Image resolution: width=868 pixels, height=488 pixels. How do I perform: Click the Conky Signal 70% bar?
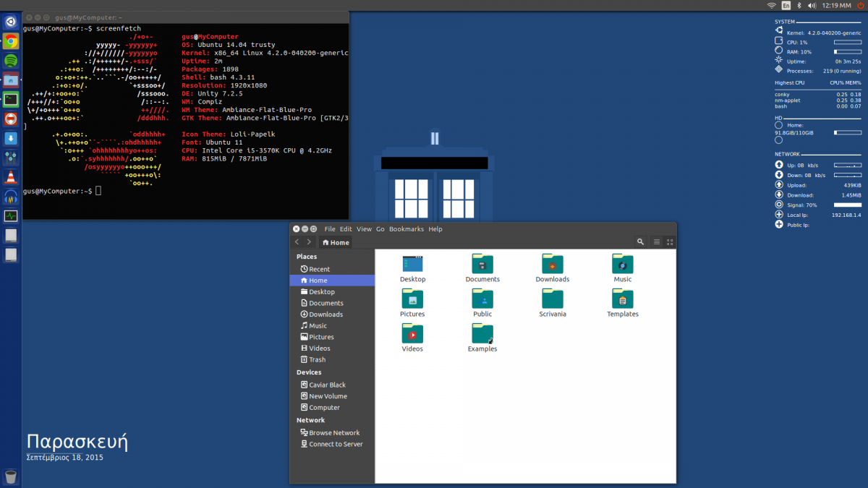848,205
